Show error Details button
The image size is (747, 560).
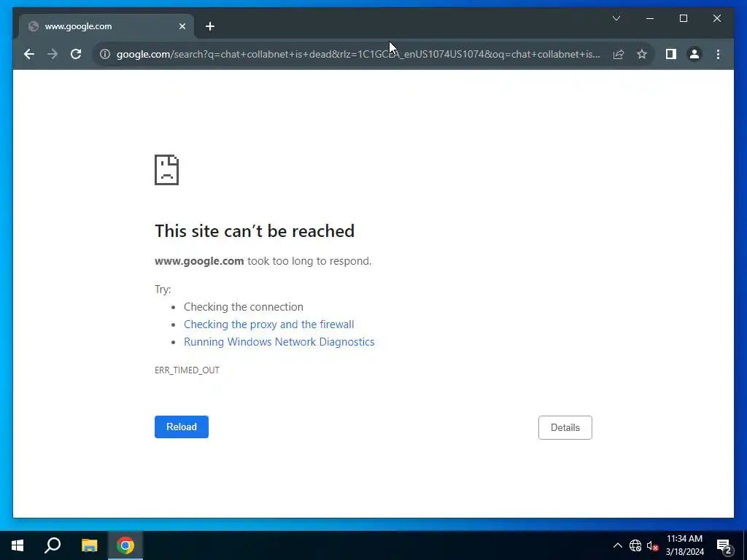click(565, 427)
